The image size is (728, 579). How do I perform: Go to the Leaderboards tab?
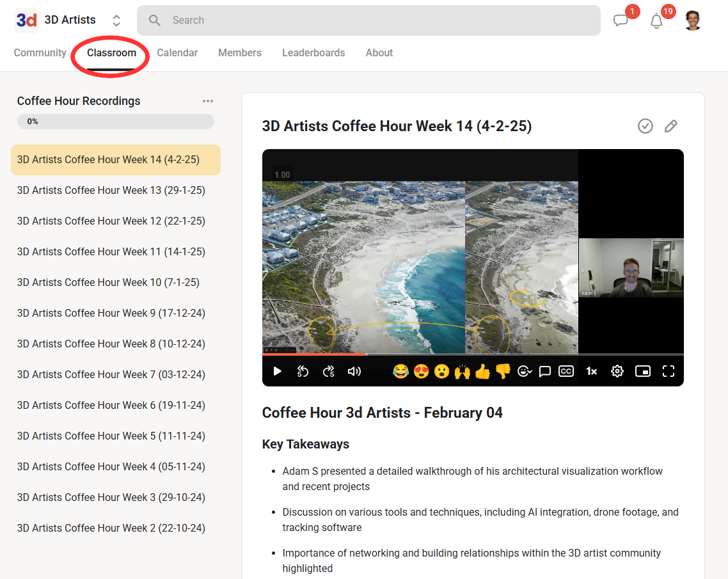(x=313, y=53)
